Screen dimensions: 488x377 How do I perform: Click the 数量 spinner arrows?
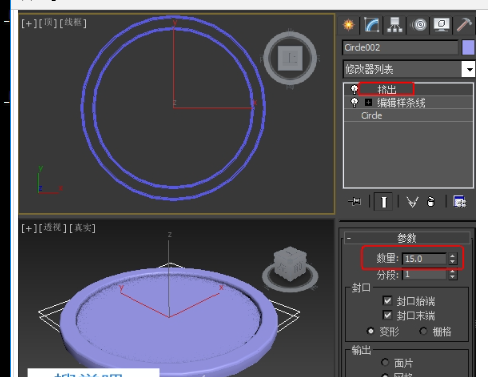click(452, 259)
